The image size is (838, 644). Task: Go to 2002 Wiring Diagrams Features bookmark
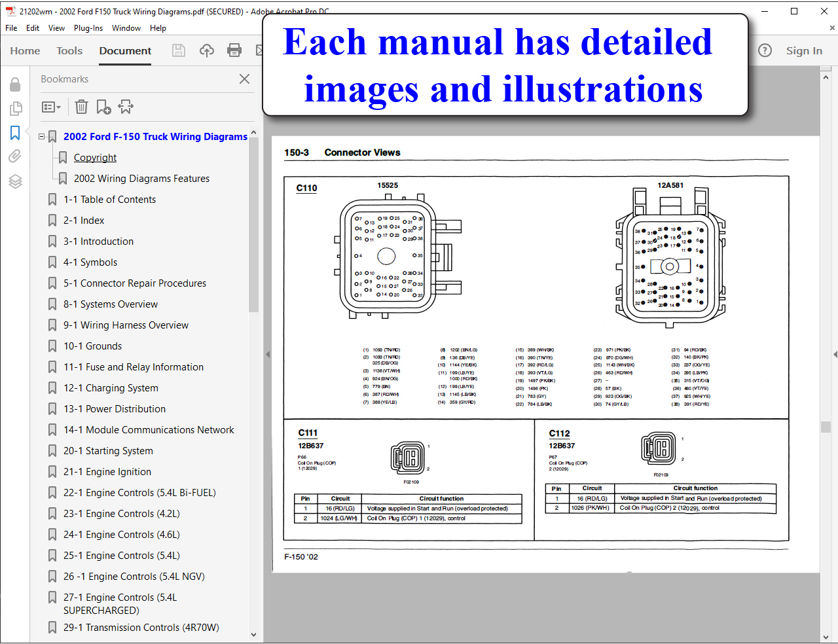[141, 179]
